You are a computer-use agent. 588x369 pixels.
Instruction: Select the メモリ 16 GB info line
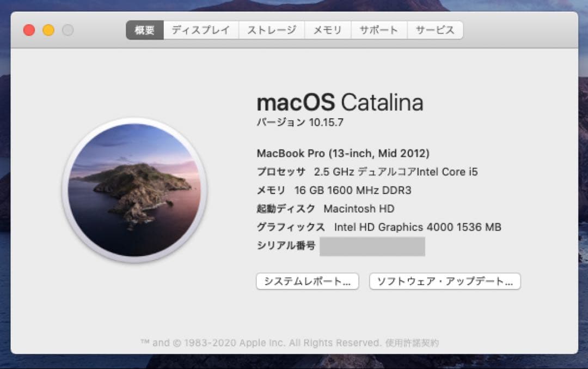pyautogui.click(x=334, y=190)
